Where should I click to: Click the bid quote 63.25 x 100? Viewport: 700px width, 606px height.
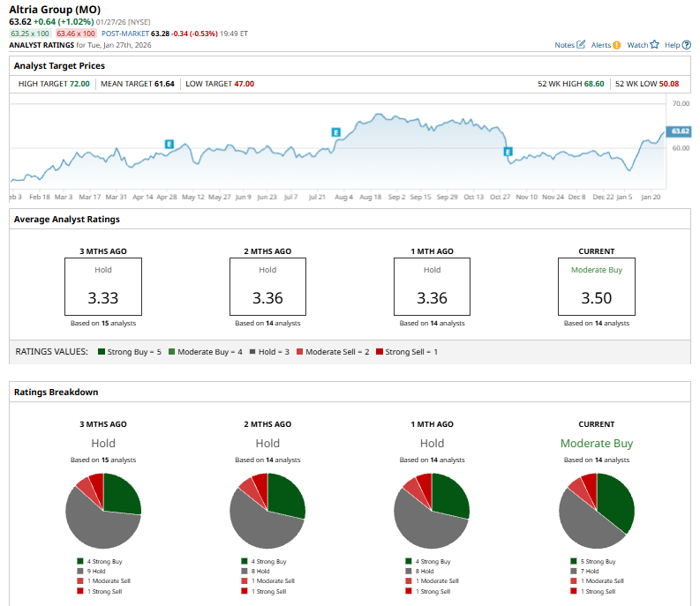pyautogui.click(x=30, y=34)
